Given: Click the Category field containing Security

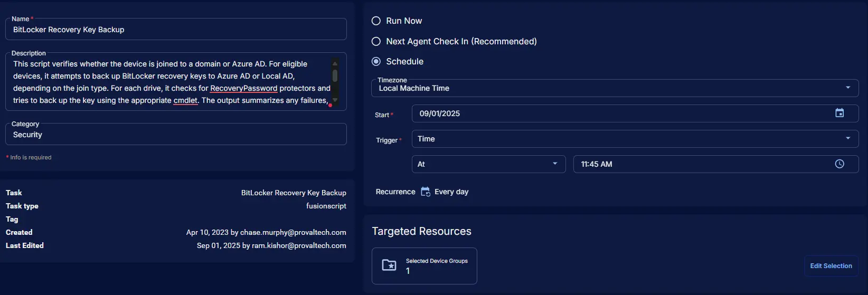Looking at the screenshot, I should coord(176,135).
